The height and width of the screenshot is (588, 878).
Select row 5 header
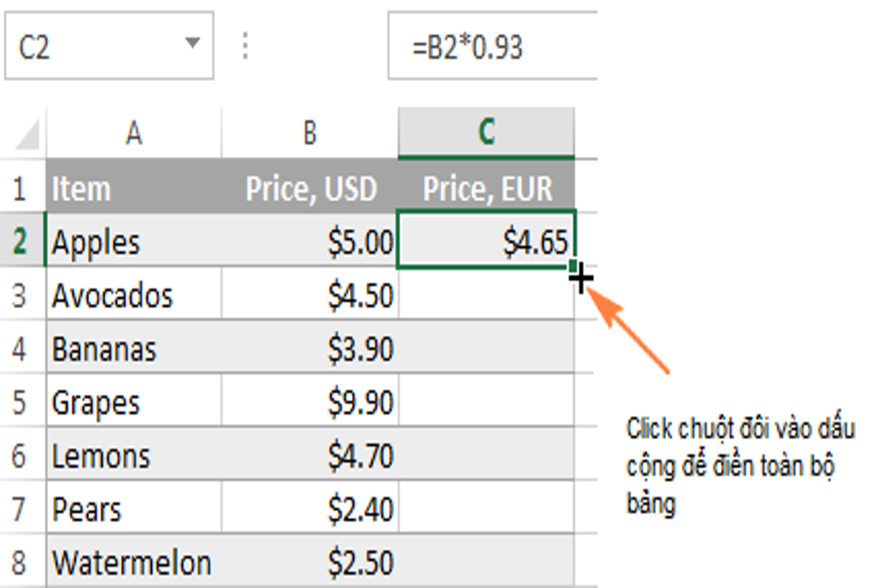click(21, 402)
